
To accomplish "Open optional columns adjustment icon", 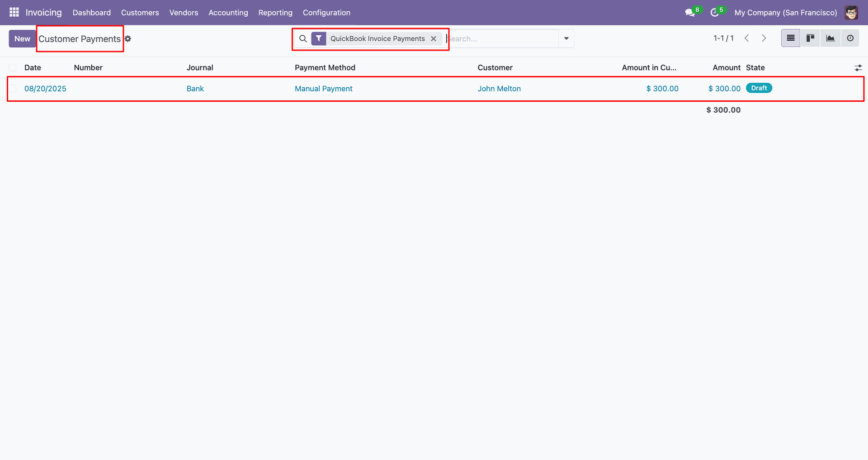I will (858, 68).
